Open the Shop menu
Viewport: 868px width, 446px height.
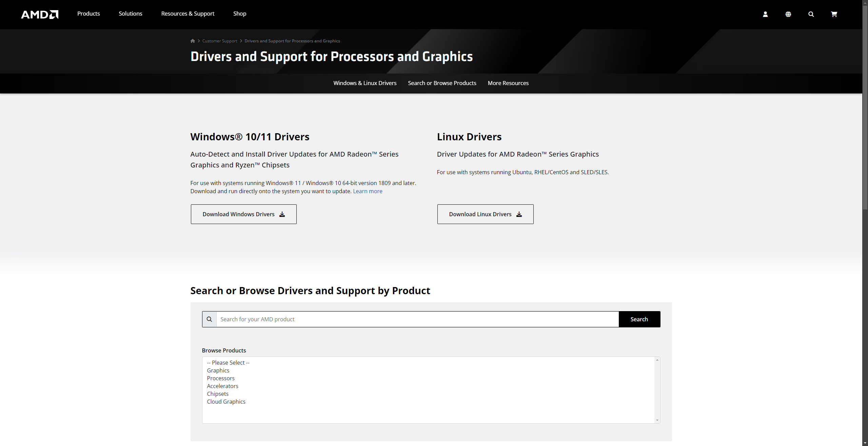(x=240, y=14)
